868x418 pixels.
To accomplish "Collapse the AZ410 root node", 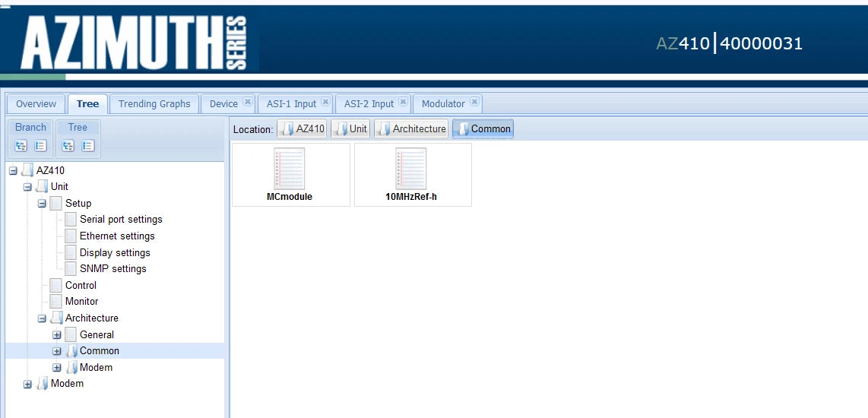I will [13, 171].
